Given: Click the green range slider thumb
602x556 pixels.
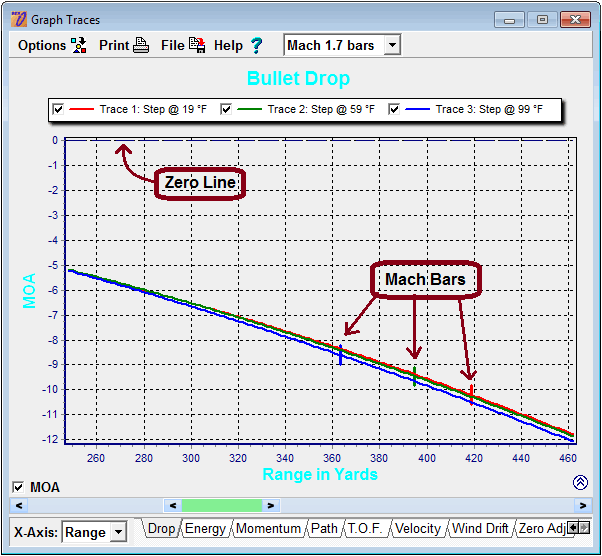Looking at the screenshot, I should click(x=222, y=505).
